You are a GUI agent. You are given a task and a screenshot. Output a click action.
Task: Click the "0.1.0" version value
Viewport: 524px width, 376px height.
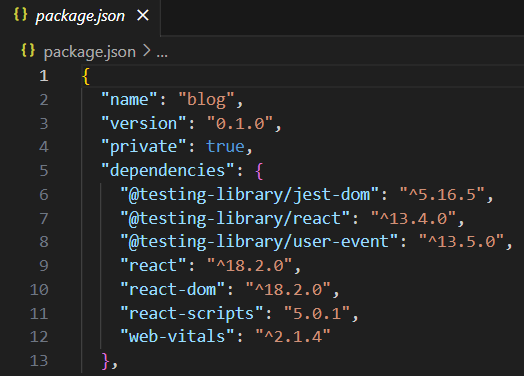point(240,123)
